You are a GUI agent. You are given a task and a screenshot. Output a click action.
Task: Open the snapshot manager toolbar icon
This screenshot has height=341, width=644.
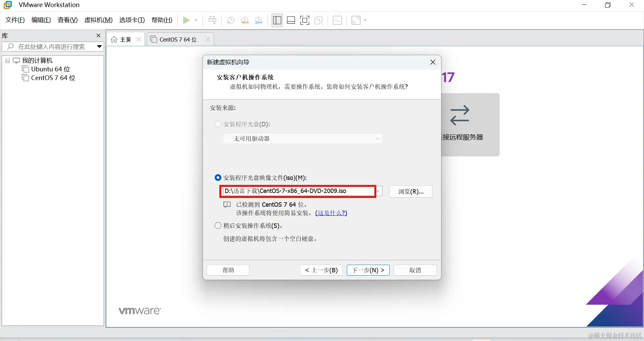[259, 20]
